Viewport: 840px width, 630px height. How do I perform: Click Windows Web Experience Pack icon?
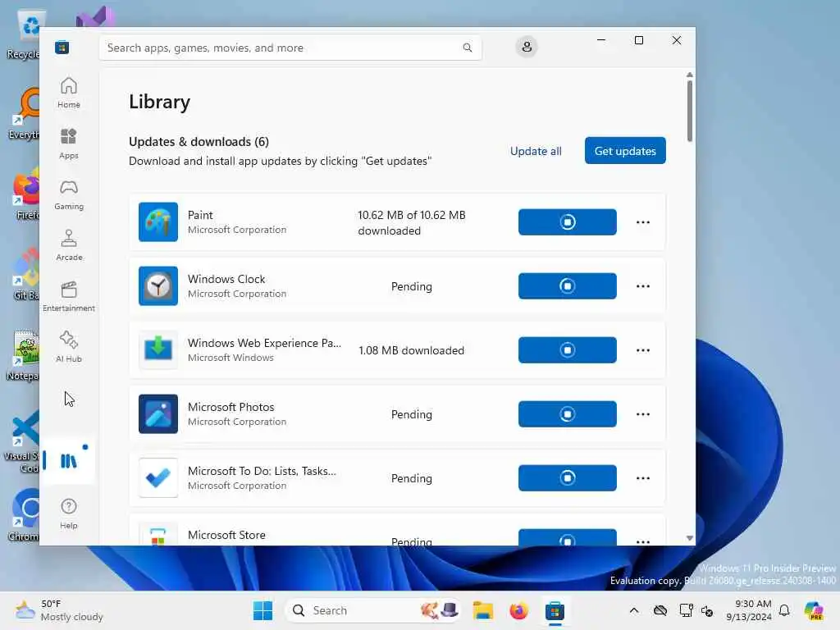(158, 349)
